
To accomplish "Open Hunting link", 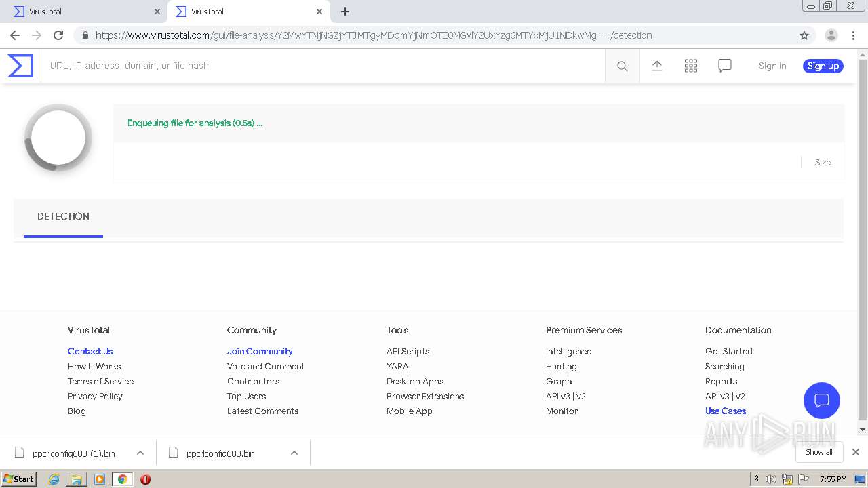I will coord(561,366).
